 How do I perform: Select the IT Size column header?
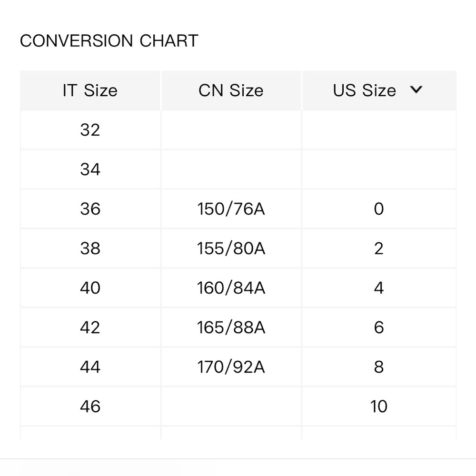[x=90, y=90]
